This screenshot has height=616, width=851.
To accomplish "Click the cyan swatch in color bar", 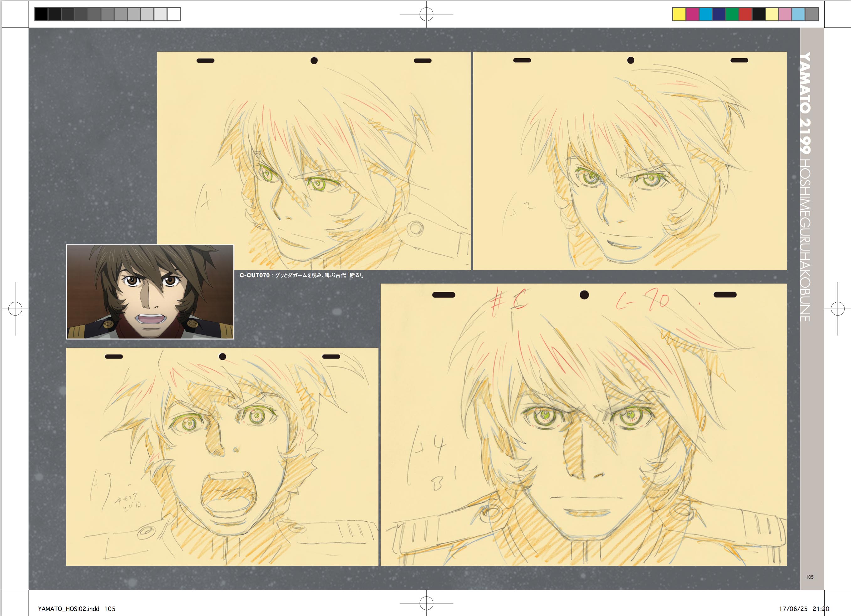I will click(x=706, y=14).
